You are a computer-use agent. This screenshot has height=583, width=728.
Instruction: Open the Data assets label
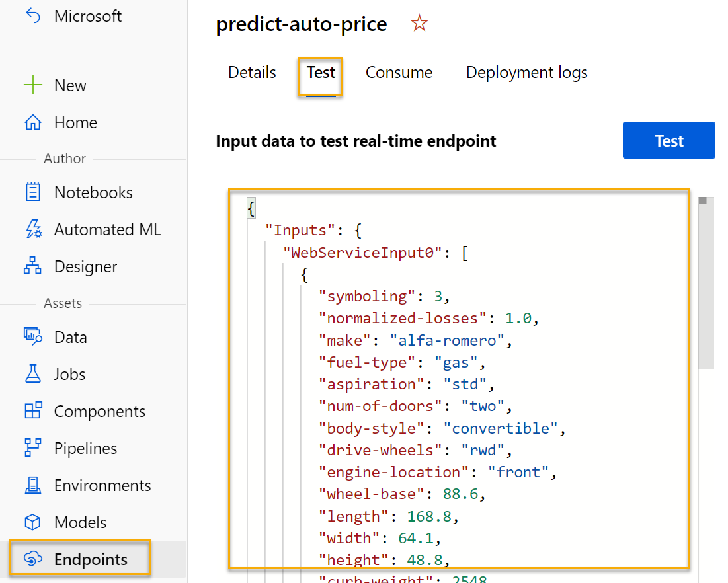pos(71,337)
